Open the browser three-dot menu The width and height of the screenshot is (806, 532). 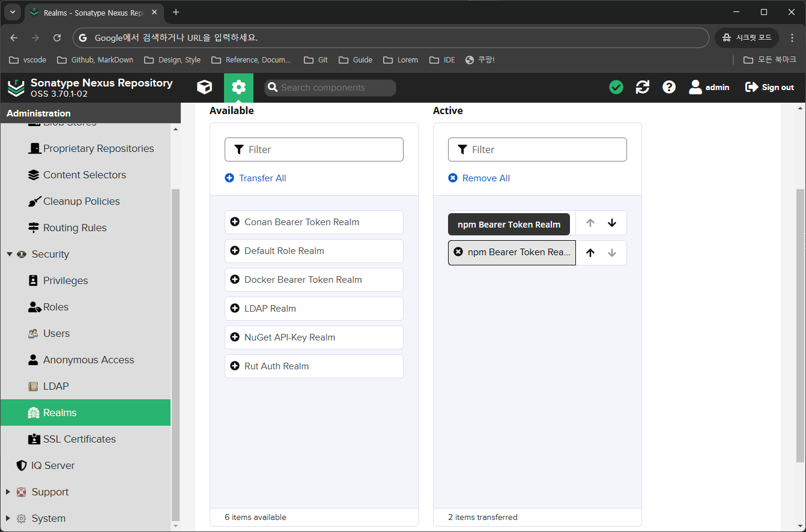pyautogui.click(x=792, y=37)
